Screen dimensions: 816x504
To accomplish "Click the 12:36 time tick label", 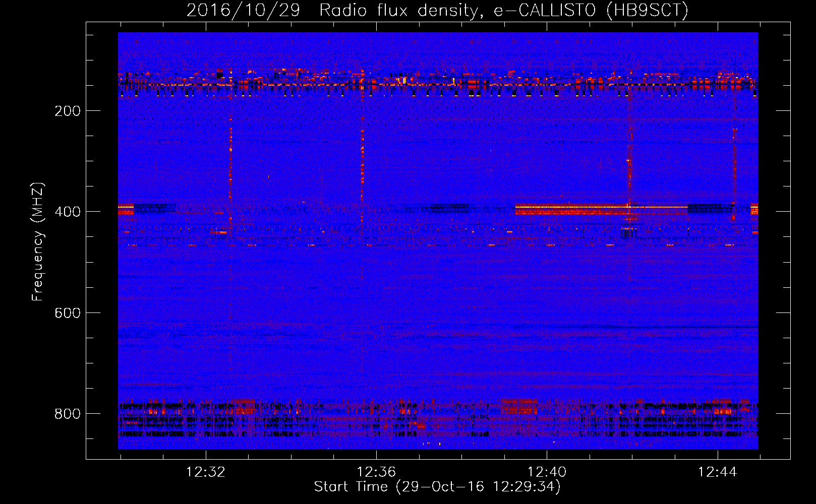I will (x=376, y=472).
